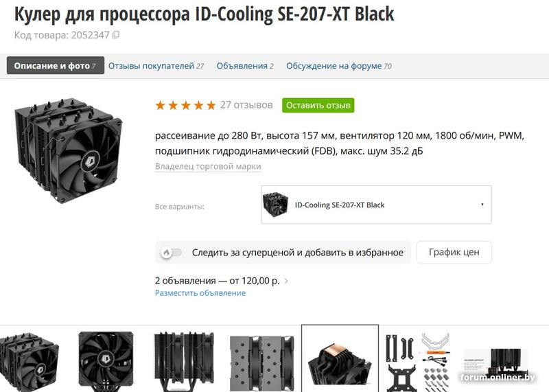Open the Отзывы покупателей tab
This screenshot has width=549, height=392.
(x=156, y=66)
